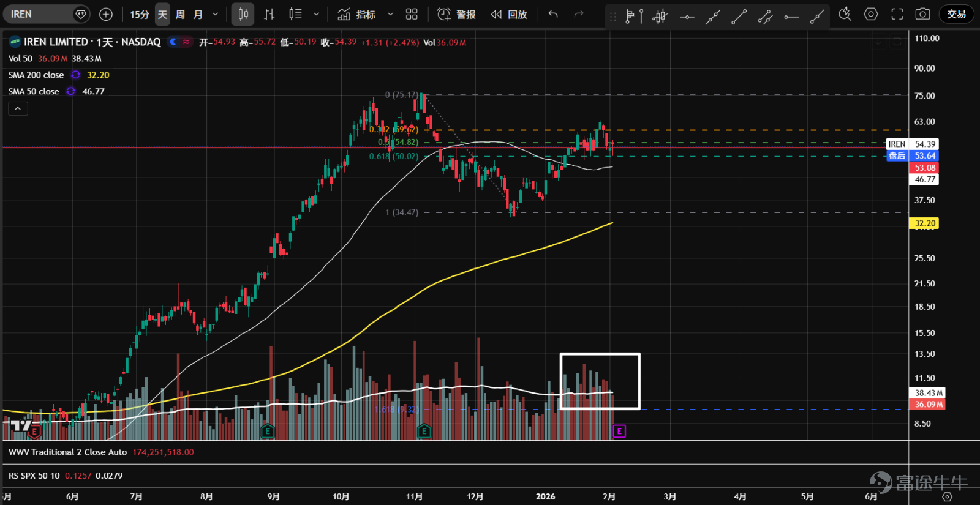Select the horizontal ray drawing tool

pyautogui.click(x=791, y=17)
